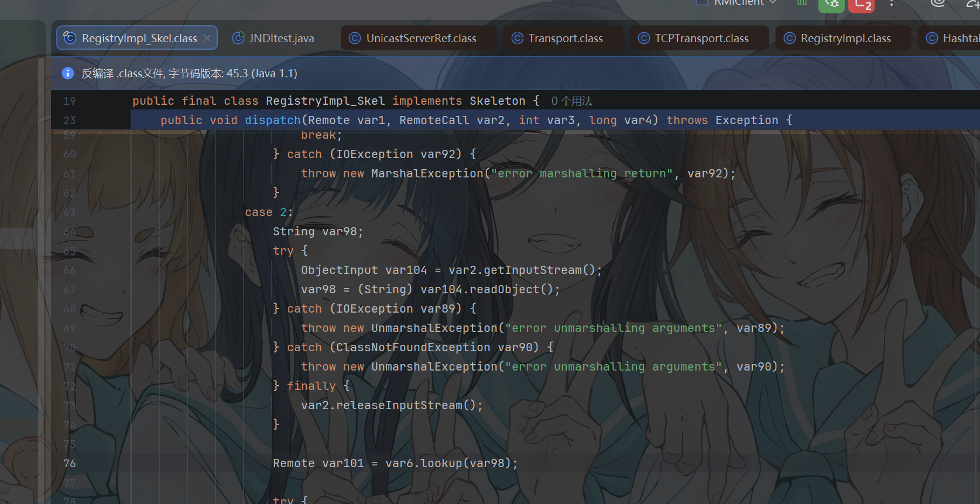
Task: Select the Transport.class tab
Action: pyautogui.click(x=563, y=38)
